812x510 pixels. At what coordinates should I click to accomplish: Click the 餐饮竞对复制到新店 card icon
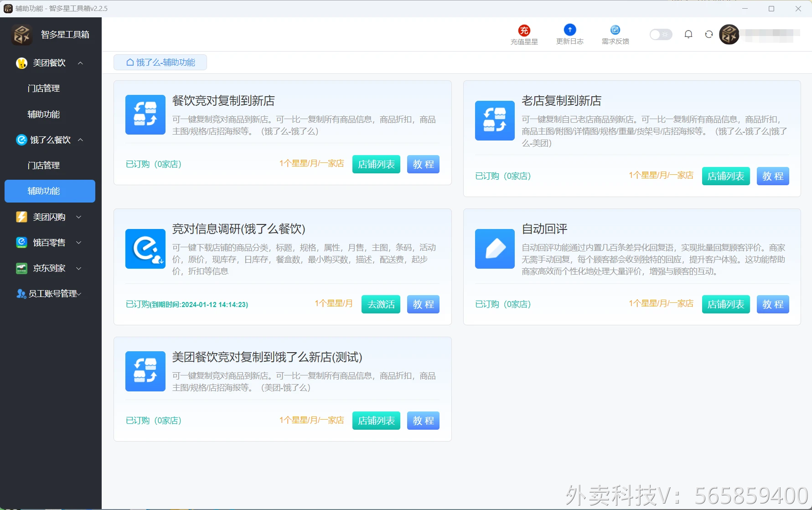145,114
